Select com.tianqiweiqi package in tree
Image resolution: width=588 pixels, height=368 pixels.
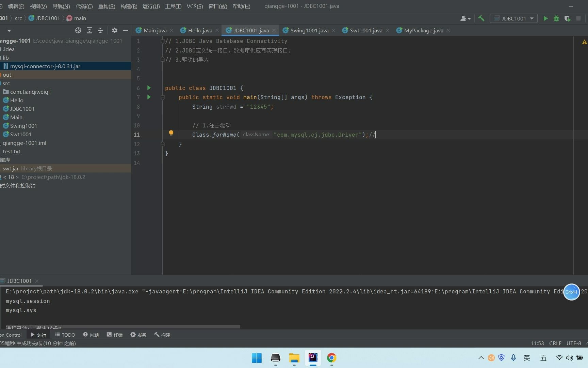click(x=30, y=92)
